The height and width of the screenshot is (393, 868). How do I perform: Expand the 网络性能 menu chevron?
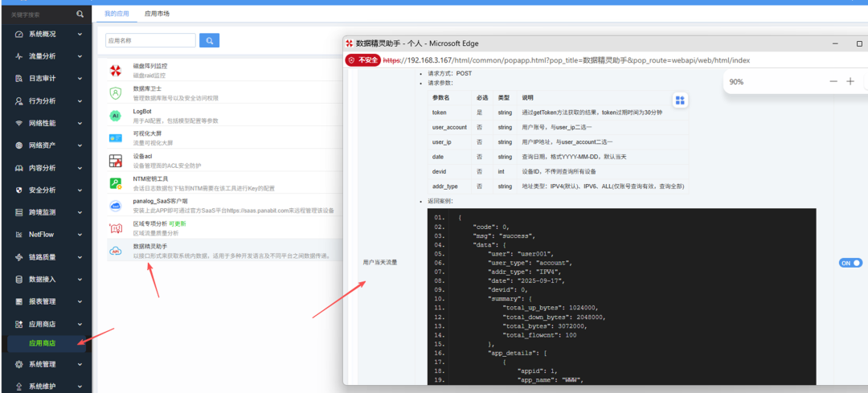click(80, 123)
